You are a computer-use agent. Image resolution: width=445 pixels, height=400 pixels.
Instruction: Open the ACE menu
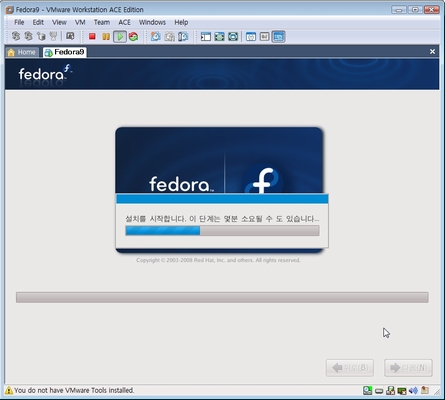coord(124,22)
